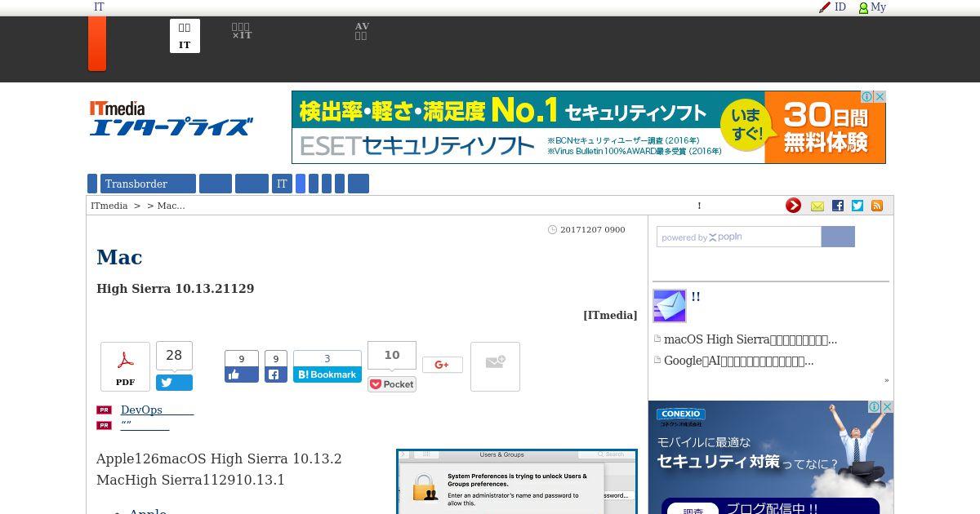Open RSS feed icon

(877, 206)
